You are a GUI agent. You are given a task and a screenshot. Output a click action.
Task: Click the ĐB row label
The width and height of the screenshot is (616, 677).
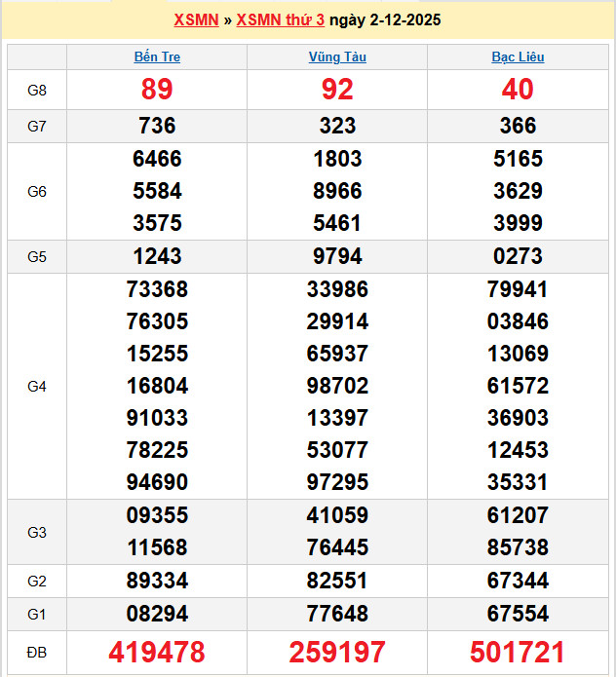[x=37, y=652]
